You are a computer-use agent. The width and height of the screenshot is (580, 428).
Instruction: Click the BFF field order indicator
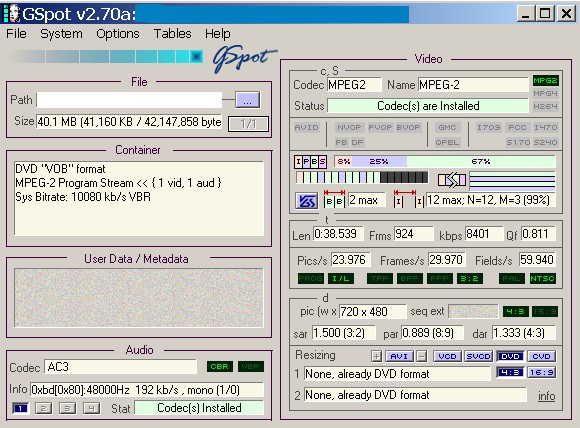tap(409, 278)
